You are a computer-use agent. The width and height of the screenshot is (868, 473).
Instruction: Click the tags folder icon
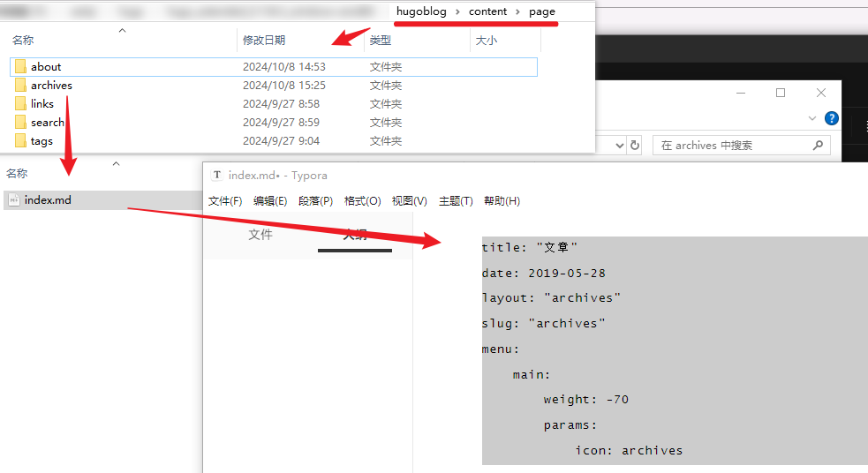click(x=20, y=141)
